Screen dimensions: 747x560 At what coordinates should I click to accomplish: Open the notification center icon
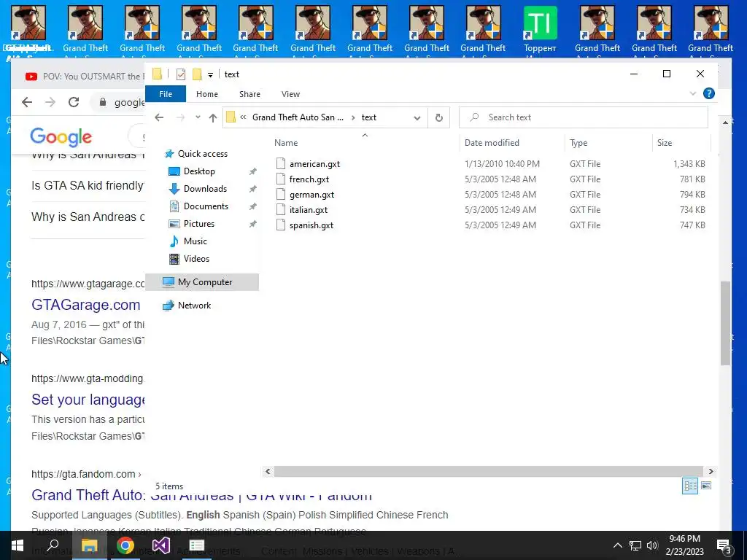(x=724, y=545)
